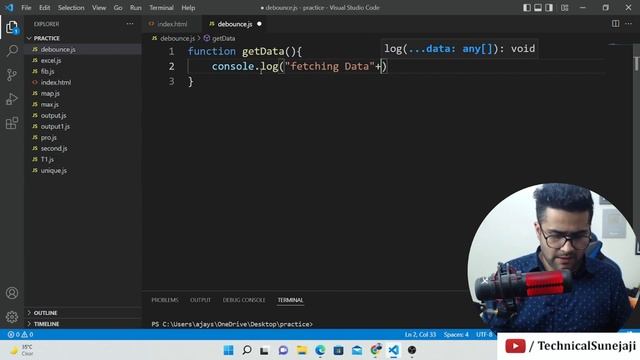Select the debounce.js editor tab

pos(234,24)
